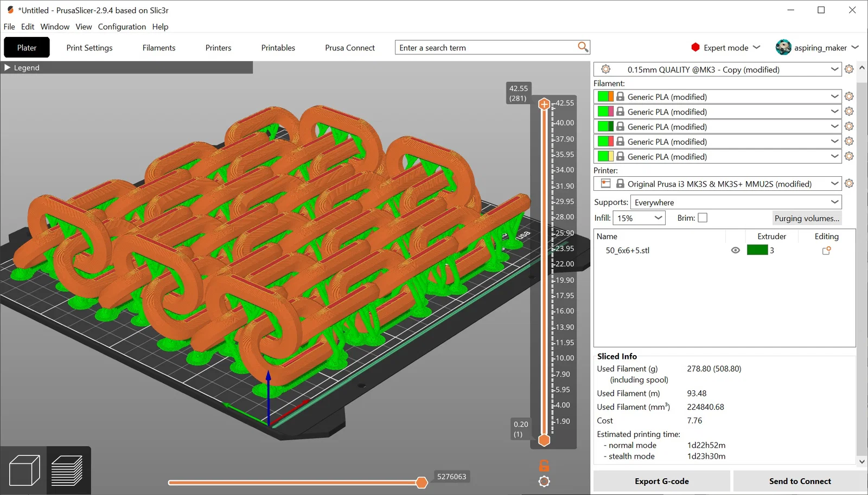Click the horizontal move slider handle at 5276063
The image size is (868, 495).
[422, 482]
